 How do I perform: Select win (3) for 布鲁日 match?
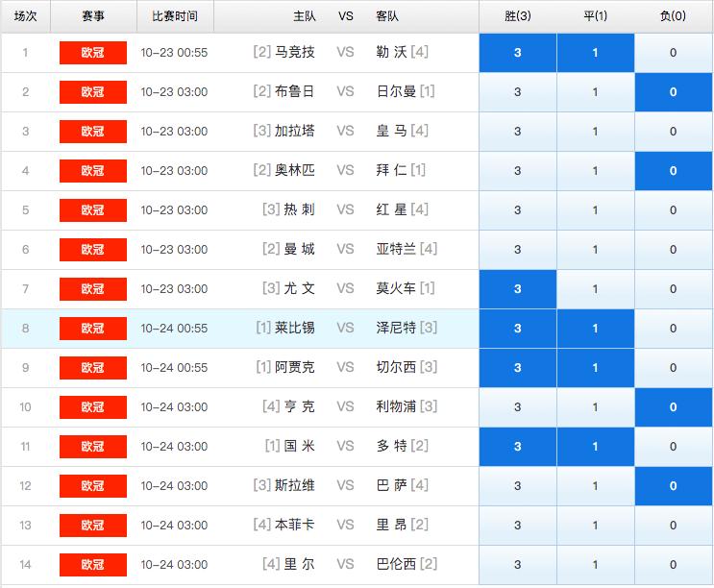[x=518, y=92]
